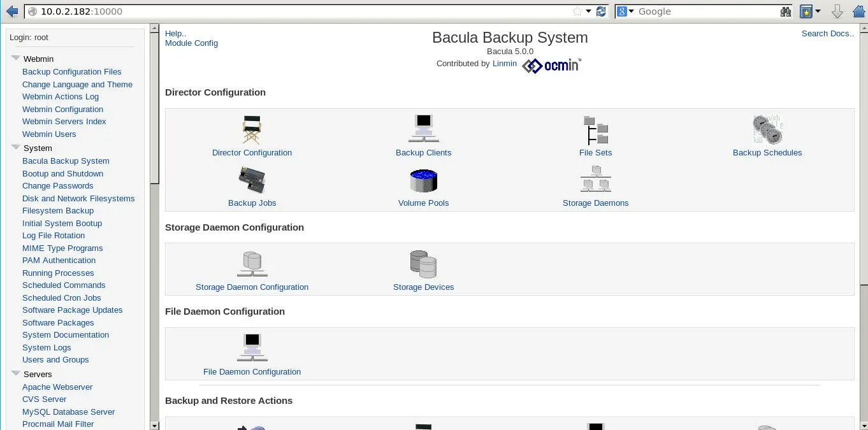The width and height of the screenshot is (868, 430).
Task: Open the Backup Schedules clocks icon
Action: (x=767, y=130)
